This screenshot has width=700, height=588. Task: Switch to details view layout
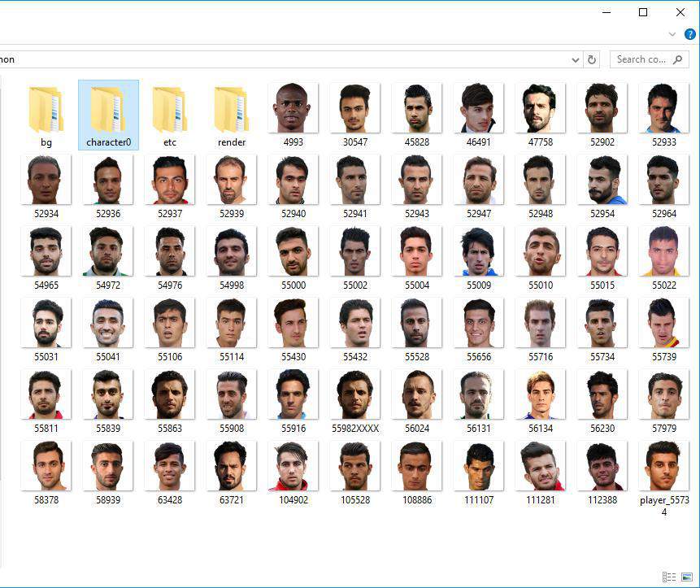(x=669, y=577)
